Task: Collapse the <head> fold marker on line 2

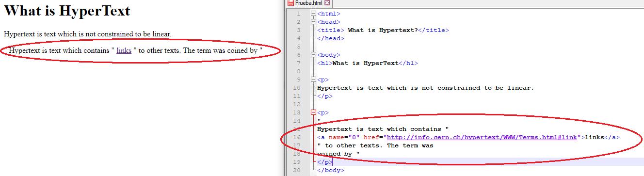Action: click(313, 22)
